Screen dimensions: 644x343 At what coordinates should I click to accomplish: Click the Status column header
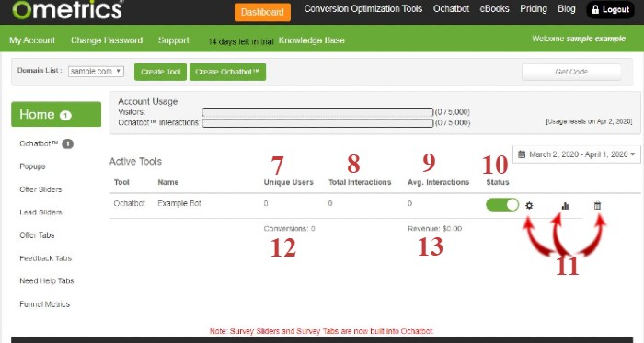click(498, 182)
